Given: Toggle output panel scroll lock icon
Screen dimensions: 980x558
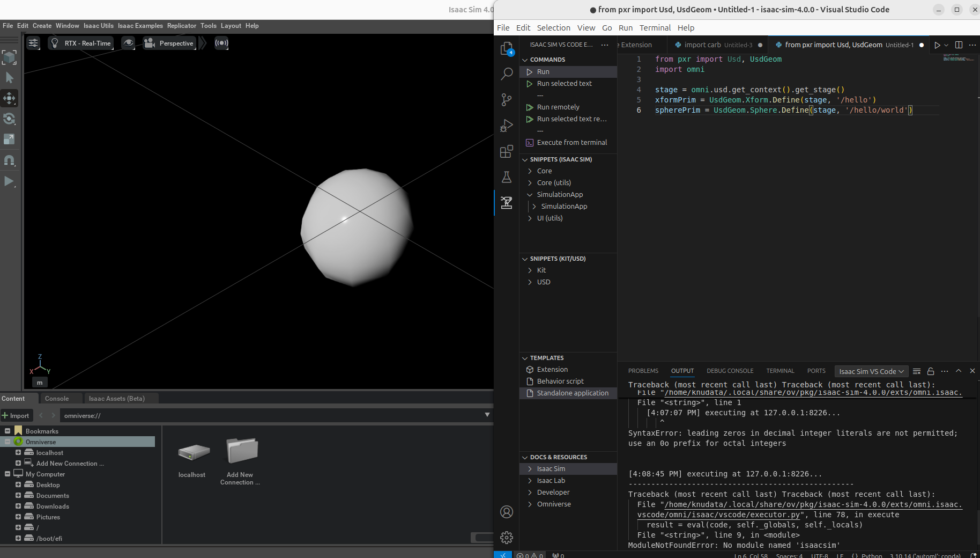Looking at the screenshot, I should [x=931, y=371].
